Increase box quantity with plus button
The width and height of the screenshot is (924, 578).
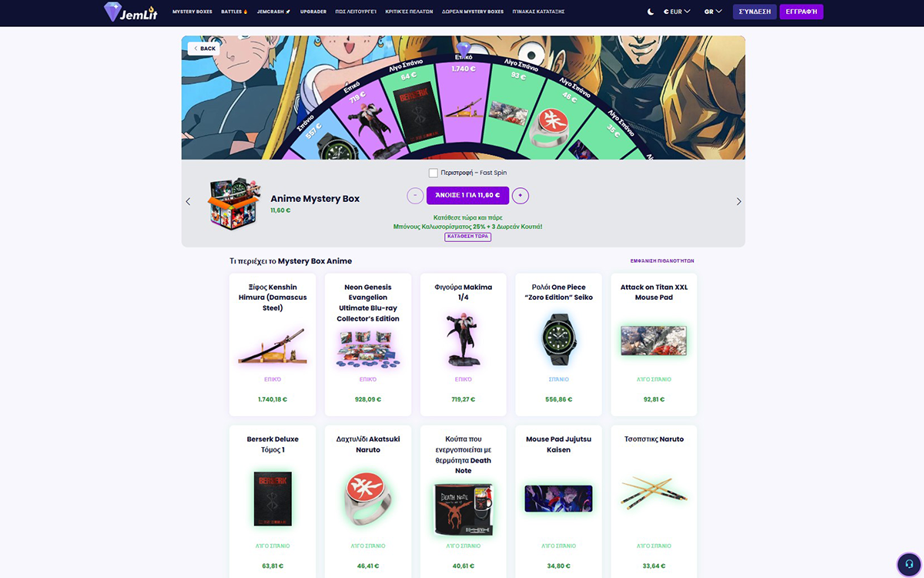point(521,196)
